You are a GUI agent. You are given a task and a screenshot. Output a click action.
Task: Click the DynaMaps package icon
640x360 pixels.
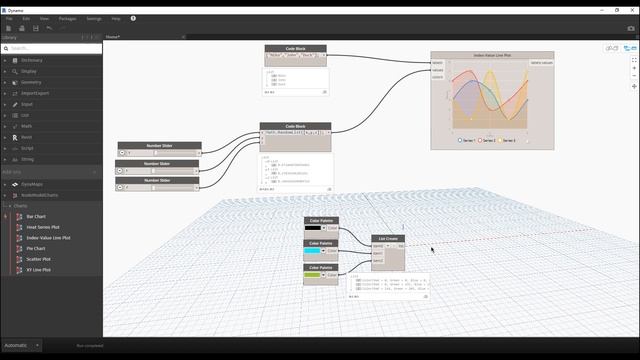coord(15,184)
